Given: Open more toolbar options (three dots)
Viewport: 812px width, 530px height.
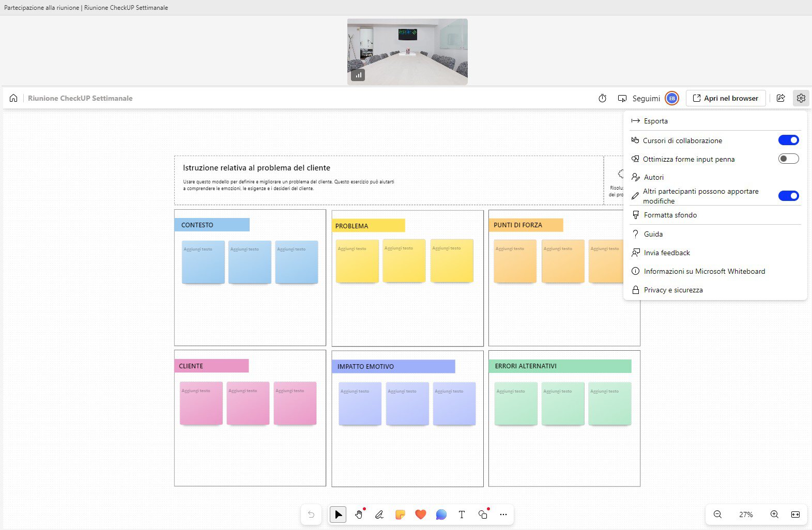Looking at the screenshot, I should [x=503, y=515].
